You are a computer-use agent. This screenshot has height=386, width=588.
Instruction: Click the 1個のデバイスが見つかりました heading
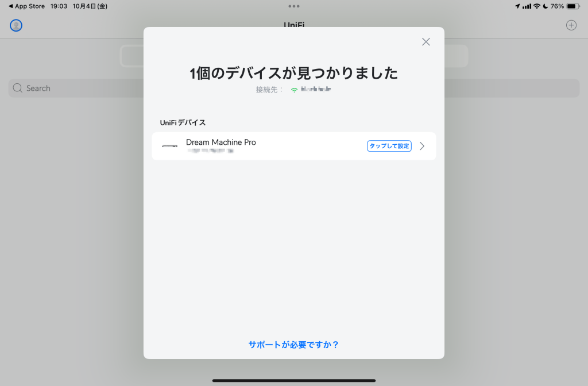293,73
